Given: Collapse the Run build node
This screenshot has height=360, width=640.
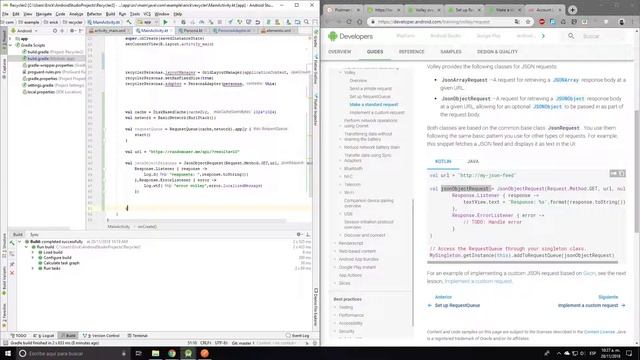Looking at the screenshot, I should [x=27, y=247].
